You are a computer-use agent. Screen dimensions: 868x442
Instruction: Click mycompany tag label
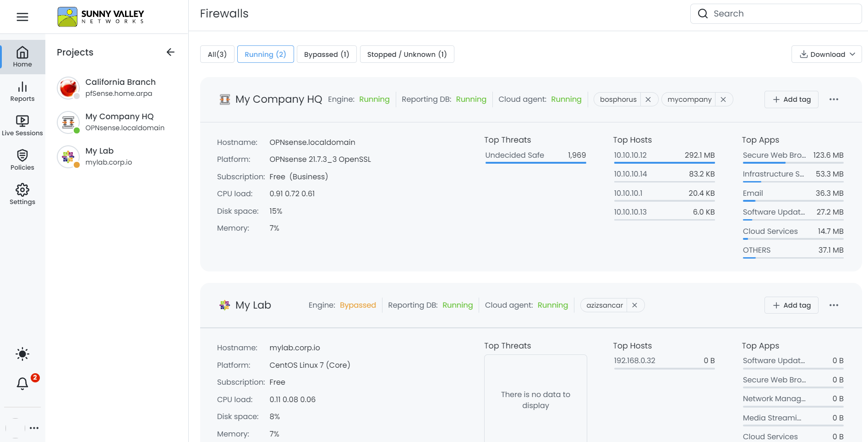pyautogui.click(x=689, y=99)
